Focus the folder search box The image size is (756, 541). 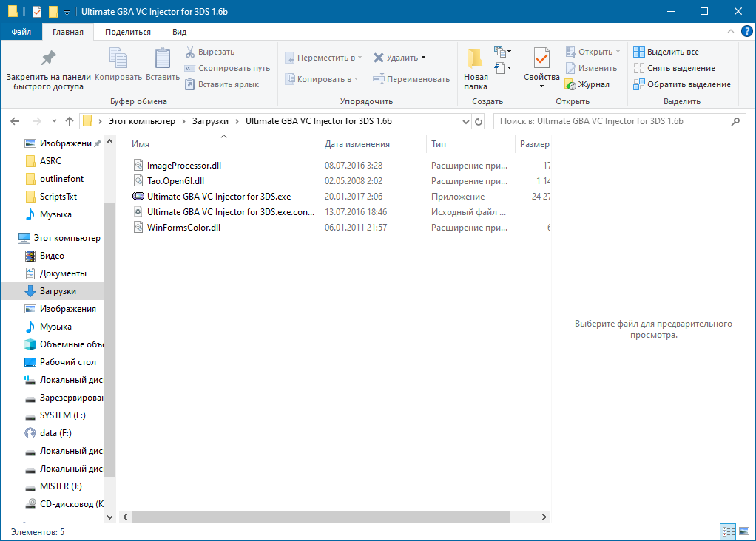[620, 121]
